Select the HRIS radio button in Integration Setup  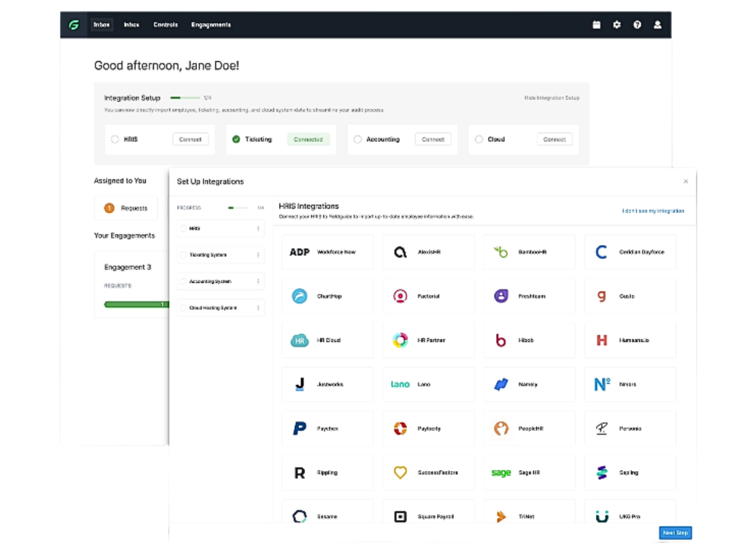click(115, 139)
